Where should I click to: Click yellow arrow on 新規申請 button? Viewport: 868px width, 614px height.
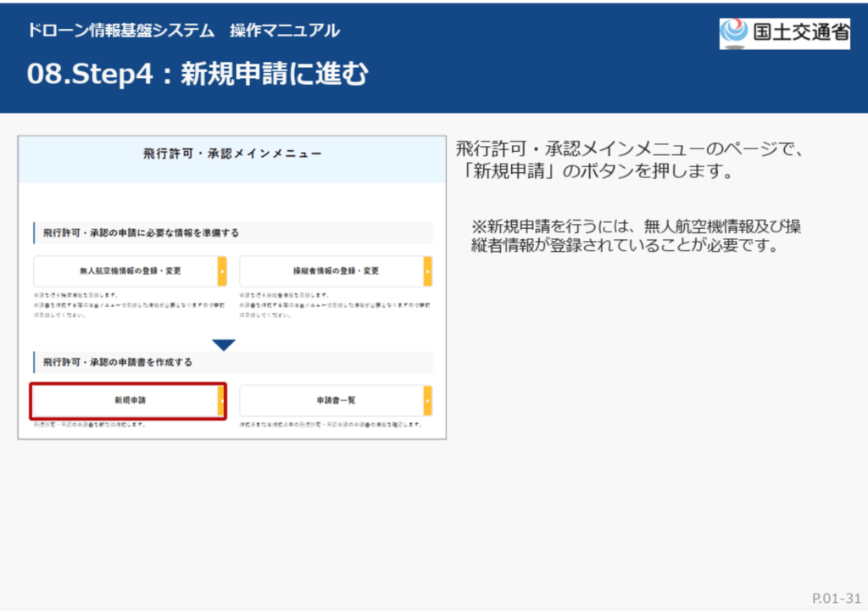[x=222, y=400]
